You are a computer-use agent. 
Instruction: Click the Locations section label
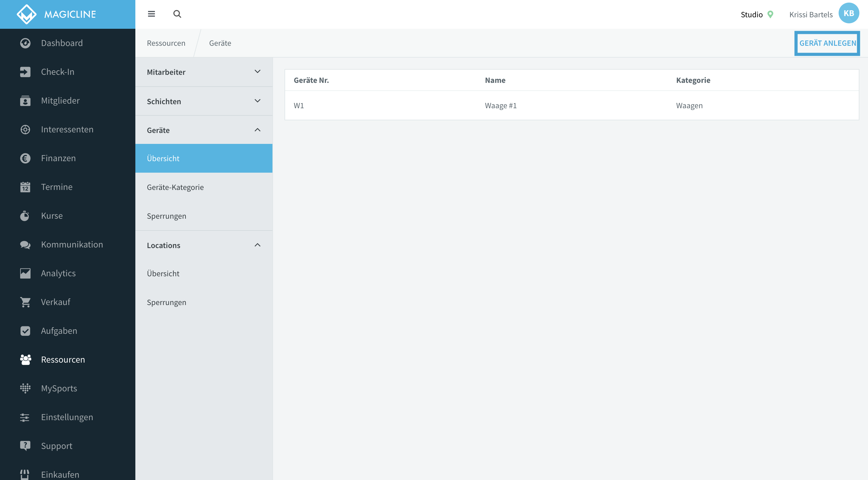click(x=163, y=245)
